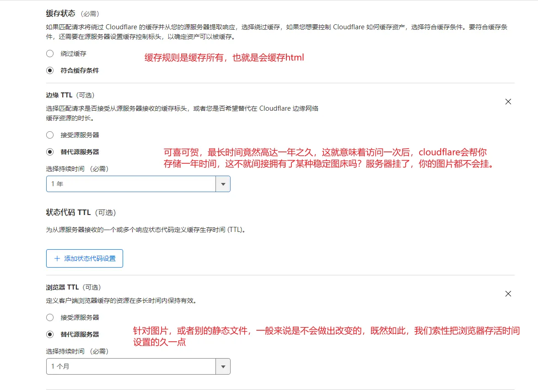Choose 接受源服务器 under 浏览器 TTL

pyautogui.click(x=50, y=317)
